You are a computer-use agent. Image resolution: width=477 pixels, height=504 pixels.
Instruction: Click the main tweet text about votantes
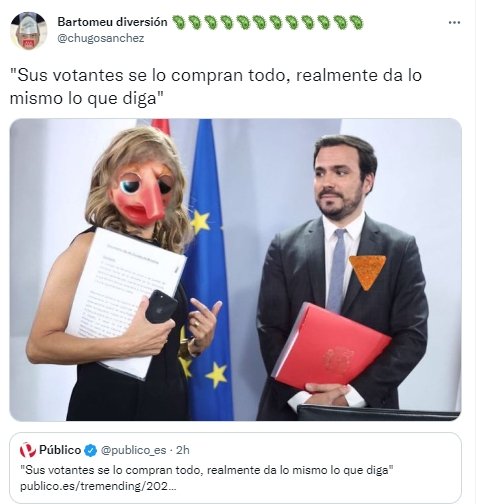[x=216, y=87]
